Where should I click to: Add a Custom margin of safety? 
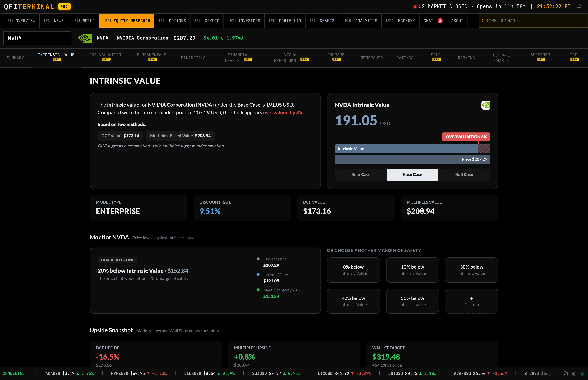[471, 301]
